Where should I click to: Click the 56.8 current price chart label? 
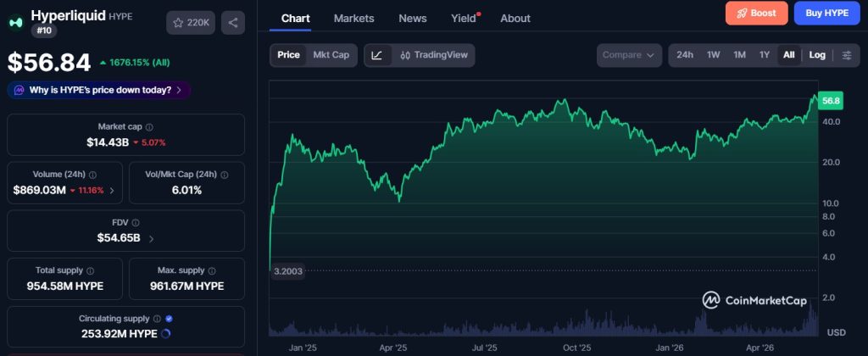[x=831, y=101]
